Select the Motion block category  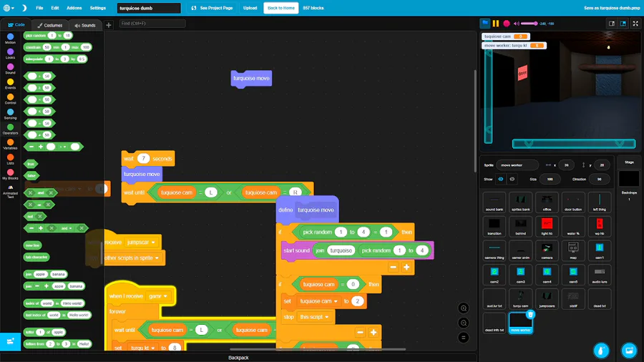(10, 39)
